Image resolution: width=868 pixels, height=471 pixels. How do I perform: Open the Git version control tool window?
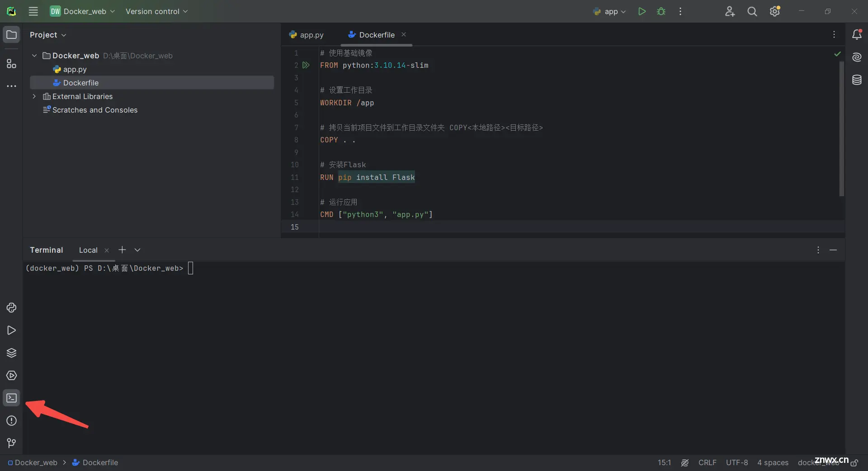point(12,443)
